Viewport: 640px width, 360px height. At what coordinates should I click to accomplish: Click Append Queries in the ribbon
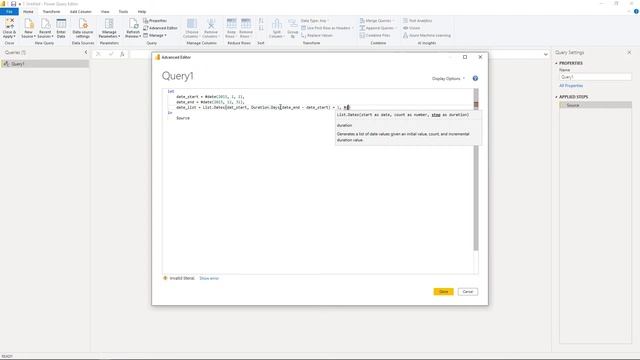[377, 28]
